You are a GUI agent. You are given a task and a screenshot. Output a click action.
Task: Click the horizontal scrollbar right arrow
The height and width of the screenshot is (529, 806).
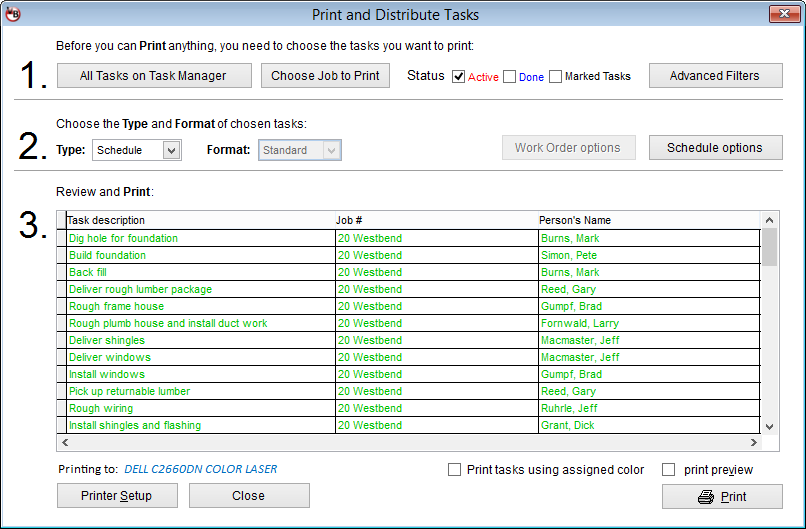click(x=755, y=442)
